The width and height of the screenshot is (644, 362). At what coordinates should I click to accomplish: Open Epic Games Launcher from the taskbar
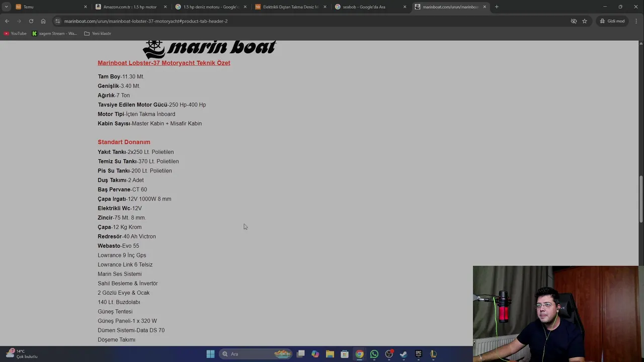click(x=418, y=354)
